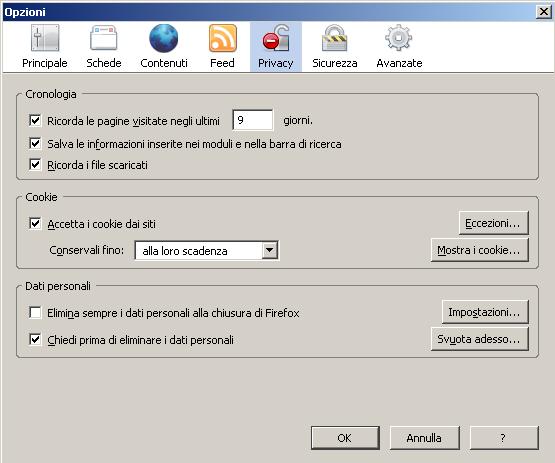Image resolution: width=555 pixels, height=463 pixels.
Task: Confirm settings with the OK button
Action: tap(345, 438)
